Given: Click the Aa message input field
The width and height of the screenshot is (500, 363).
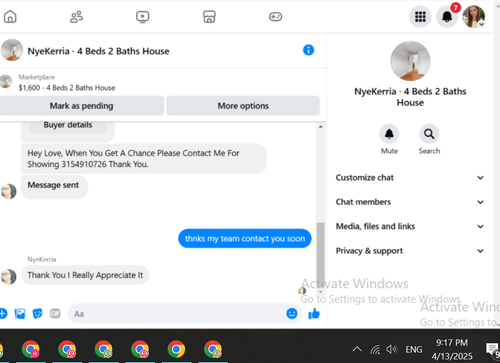Looking at the screenshot, I should pyautogui.click(x=177, y=314).
